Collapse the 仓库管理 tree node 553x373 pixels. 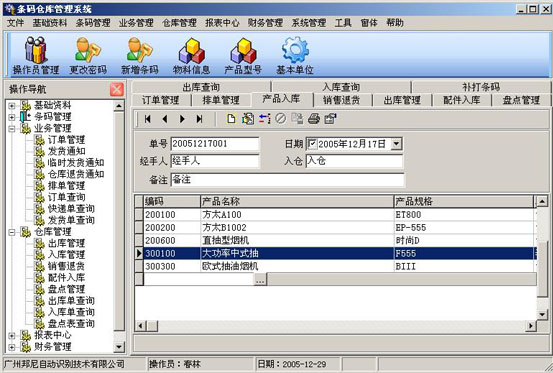[x=11, y=232]
